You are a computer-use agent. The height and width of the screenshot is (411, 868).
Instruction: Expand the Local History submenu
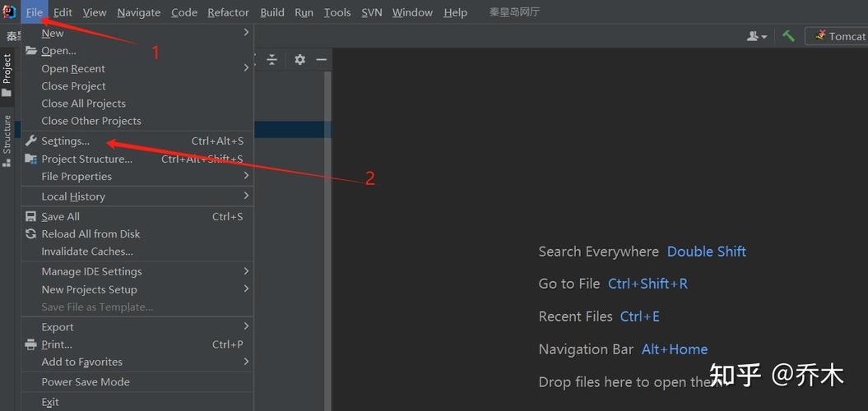(x=137, y=196)
